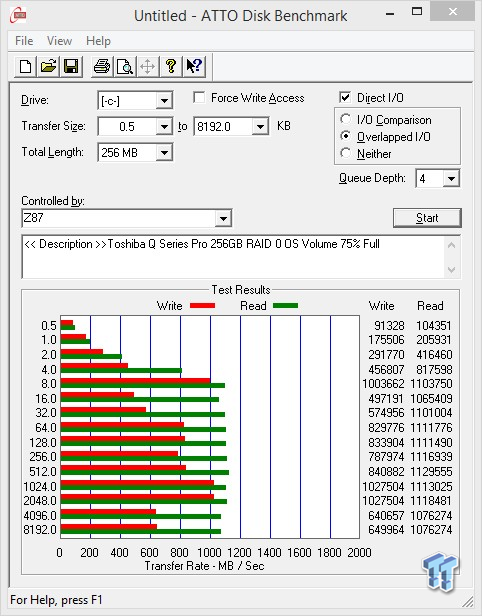Click the write value 497191
Screen dimensions: 482x616
(x=386, y=399)
